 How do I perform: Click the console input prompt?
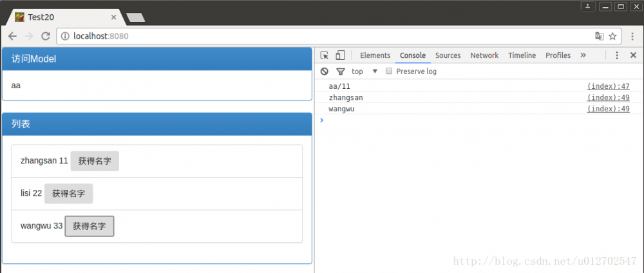479,120
